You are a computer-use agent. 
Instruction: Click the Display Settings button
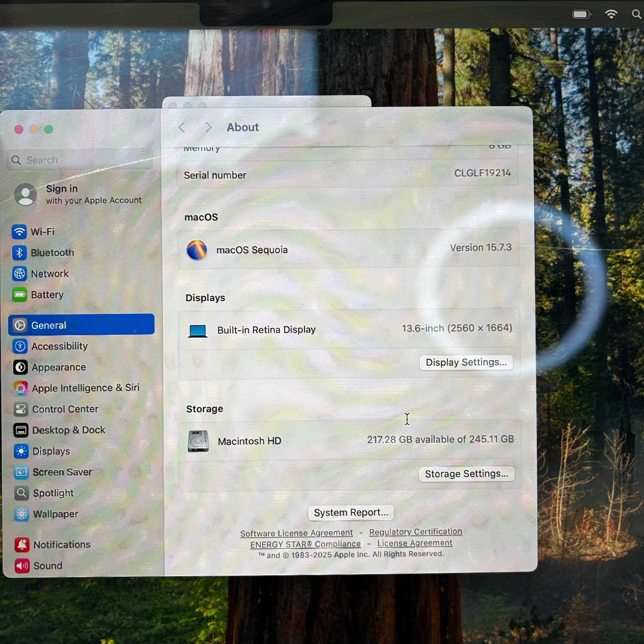point(466,362)
